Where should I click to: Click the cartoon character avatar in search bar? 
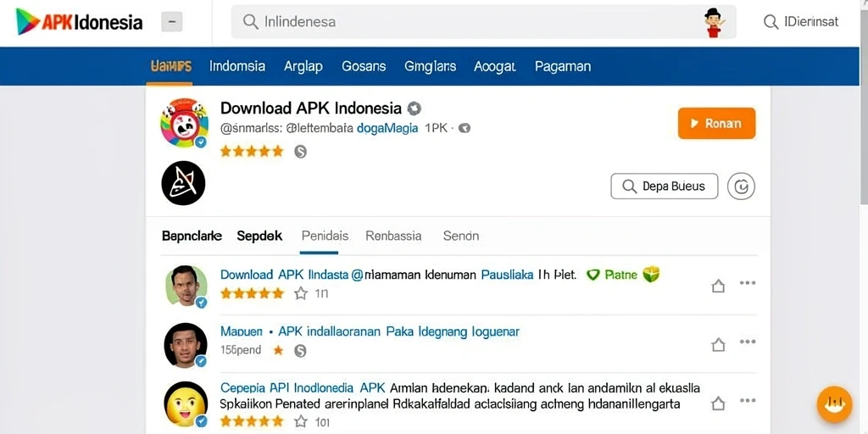click(x=713, y=23)
